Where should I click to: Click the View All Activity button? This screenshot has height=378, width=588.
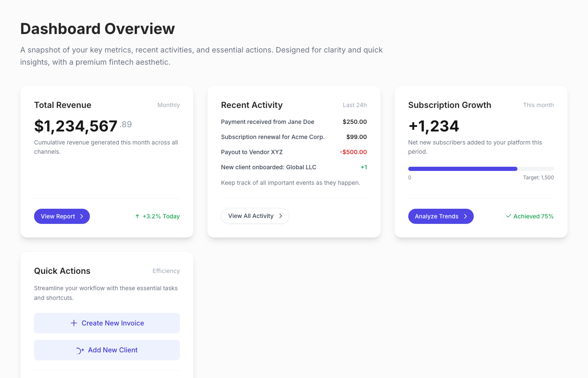tap(255, 216)
